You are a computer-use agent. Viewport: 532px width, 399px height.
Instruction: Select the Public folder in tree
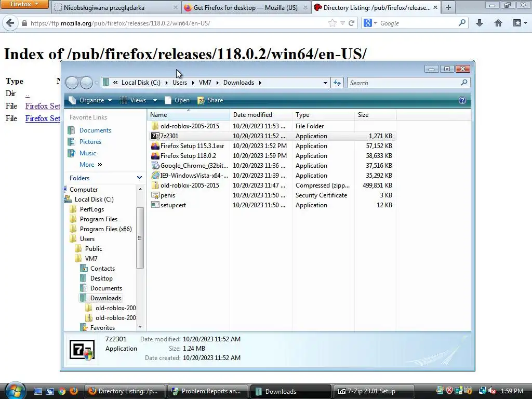click(94, 249)
